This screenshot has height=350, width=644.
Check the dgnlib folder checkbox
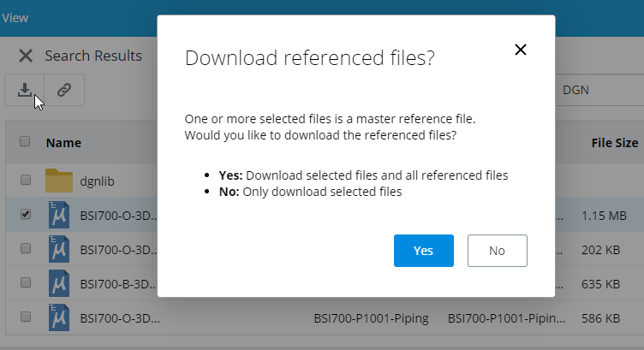(25, 181)
